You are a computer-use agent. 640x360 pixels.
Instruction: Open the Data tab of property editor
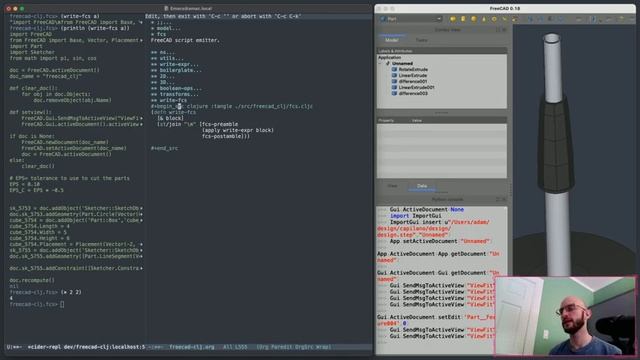tap(422, 186)
